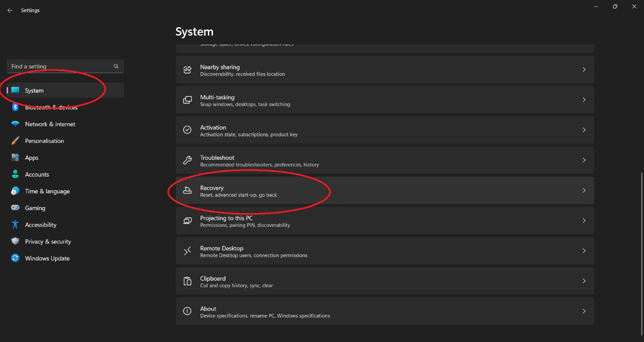
Task: Expand the Activation row chevron
Action: click(x=584, y=130)
